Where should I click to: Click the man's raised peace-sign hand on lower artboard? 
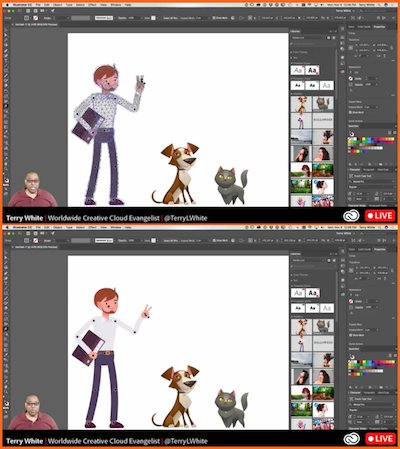point(146,311)
